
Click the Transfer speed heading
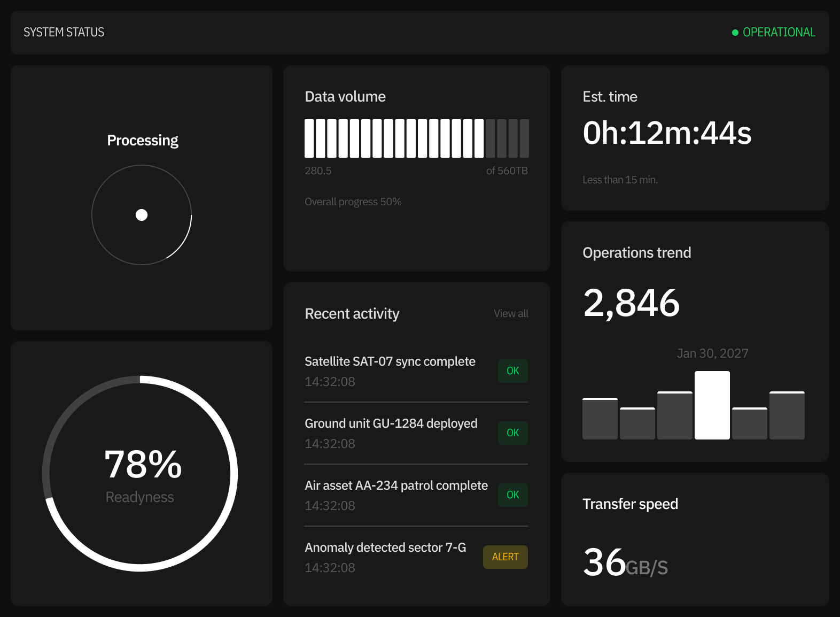(x=630, y=504)
